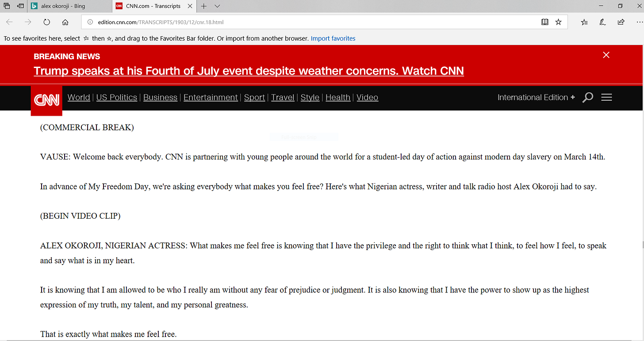Set these tabs aside icon

click(x=20, y=6)
